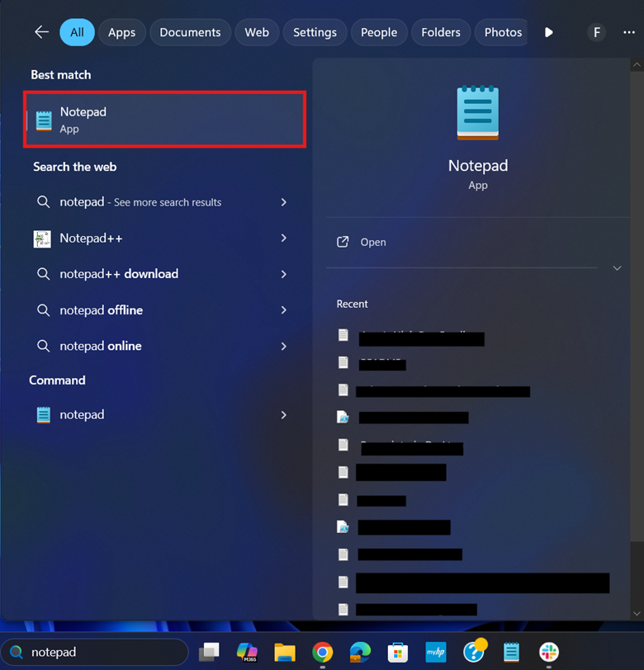Open Microsoft Store from the taskbar
The width and height of the screenshot is (644, 670).
click(398, 652)
